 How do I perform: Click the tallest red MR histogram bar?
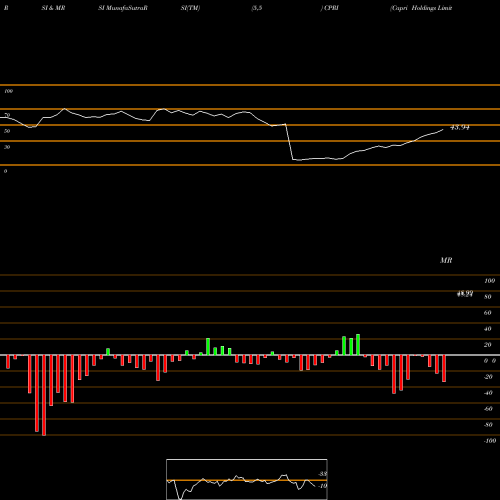pyautogui.click(x=44, y=395)
